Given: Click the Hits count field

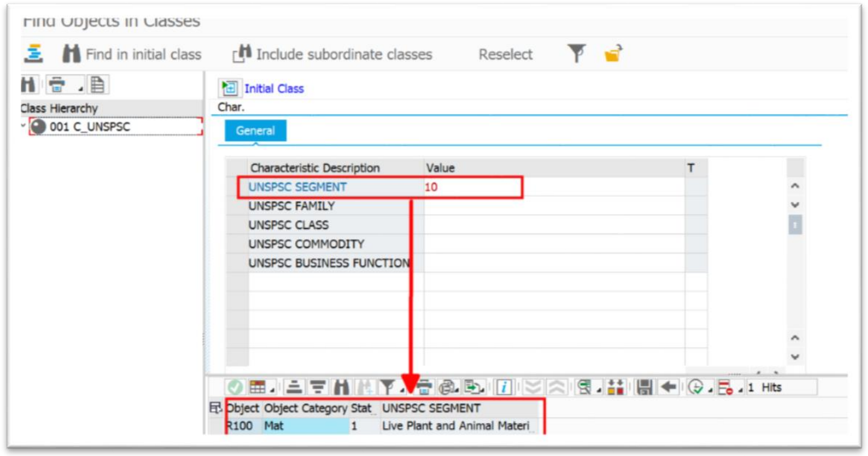Looking at the screenshot, I should [x=781, y=387].
